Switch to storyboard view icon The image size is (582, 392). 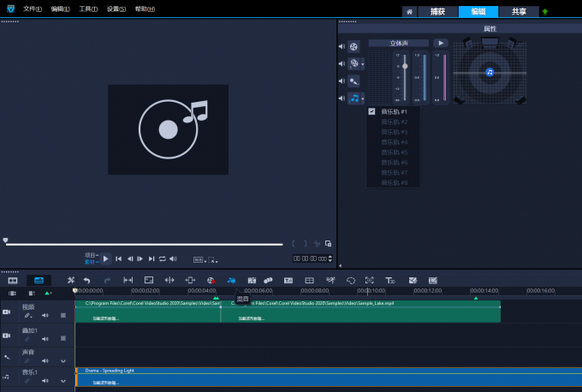pyautogui.click(x=13, y=280)
